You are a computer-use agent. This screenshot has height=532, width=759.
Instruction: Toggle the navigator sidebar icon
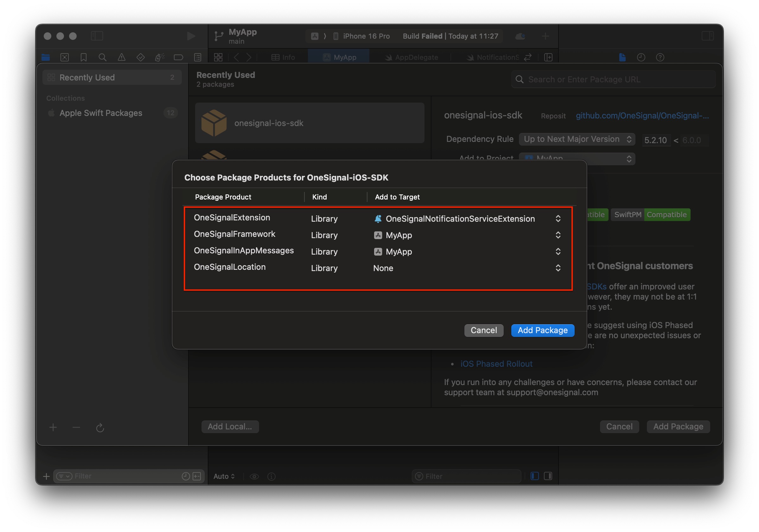pyautogui.click(x=97, y=36)
